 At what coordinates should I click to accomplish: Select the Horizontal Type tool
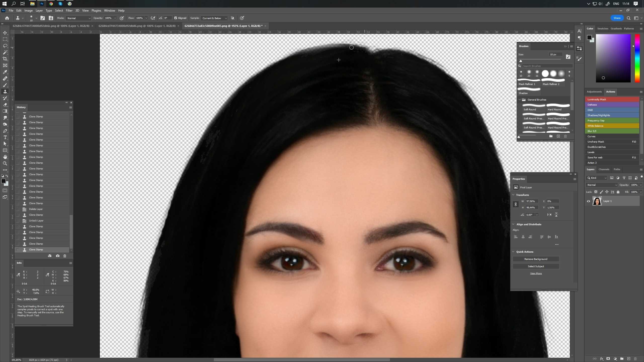[5, 137]
